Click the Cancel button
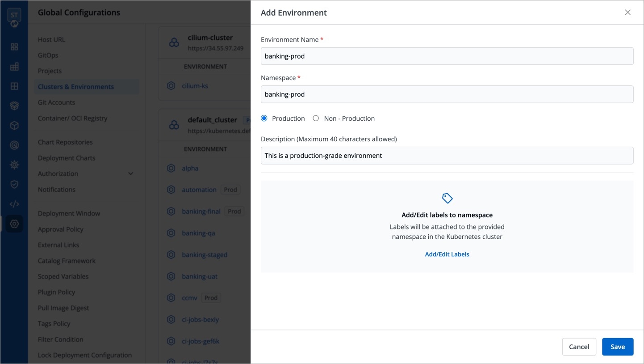The width and height of the screenshot is (644, 364). pos(579,347)
